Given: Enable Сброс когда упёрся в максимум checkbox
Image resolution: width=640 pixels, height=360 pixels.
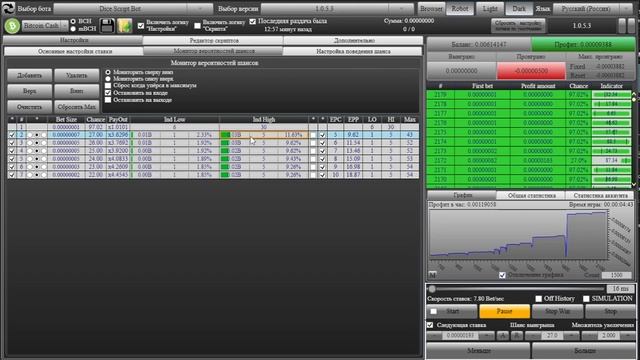Looking at the screenshot, I should point(108,86).
